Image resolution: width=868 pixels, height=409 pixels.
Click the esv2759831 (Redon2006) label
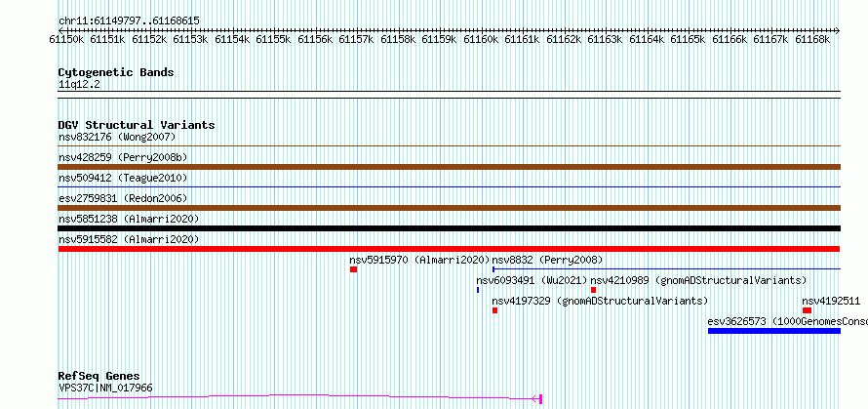tap(123, 198)
